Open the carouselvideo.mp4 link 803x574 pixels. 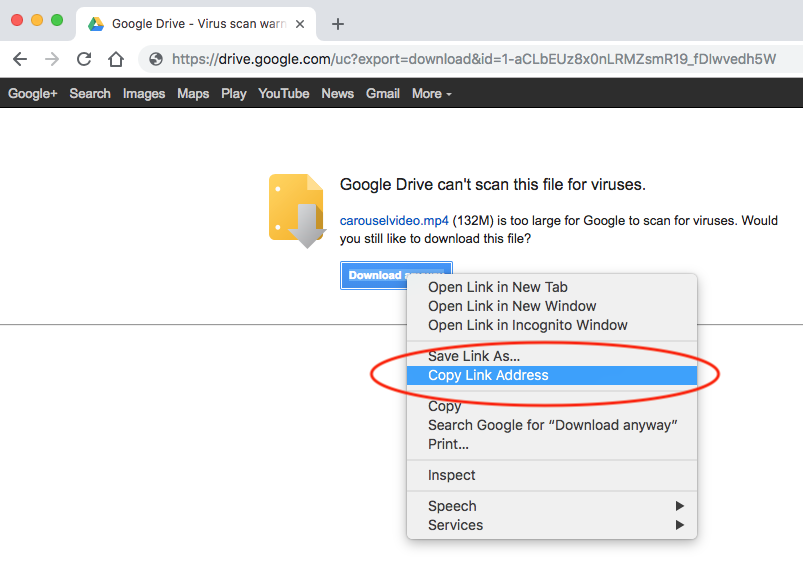[x=394, y=220]
